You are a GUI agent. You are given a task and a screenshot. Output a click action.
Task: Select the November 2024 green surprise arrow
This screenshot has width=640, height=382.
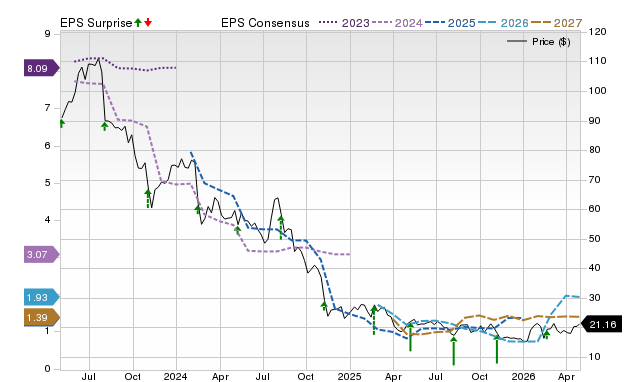324,306
